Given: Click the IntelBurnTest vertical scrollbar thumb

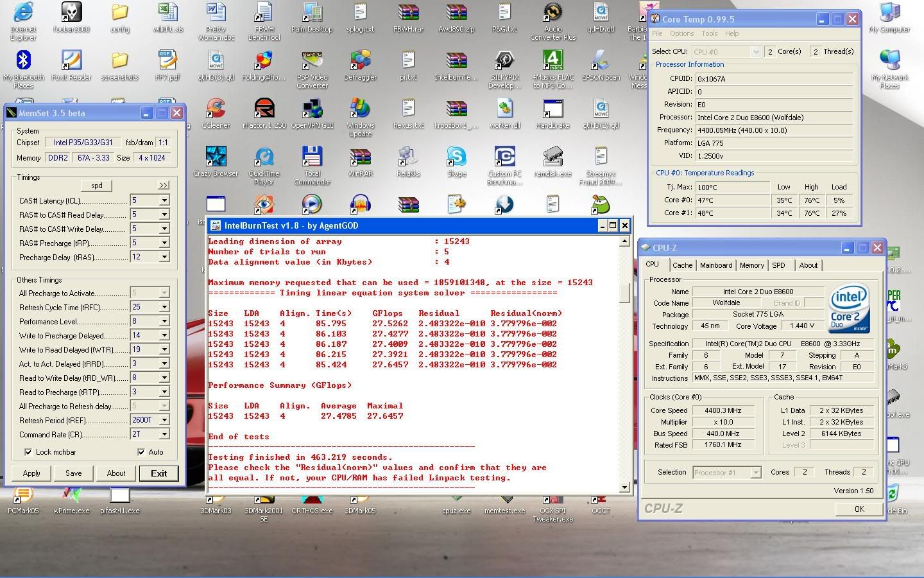Looking at the screenshot, I should 625,293.
